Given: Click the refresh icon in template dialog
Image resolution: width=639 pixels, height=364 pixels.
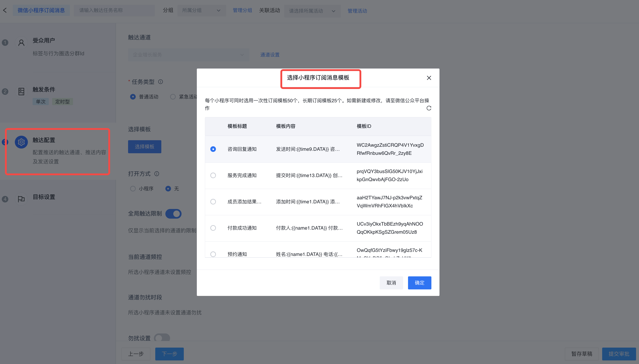Looking at the screenshot, I should [429, 108].
